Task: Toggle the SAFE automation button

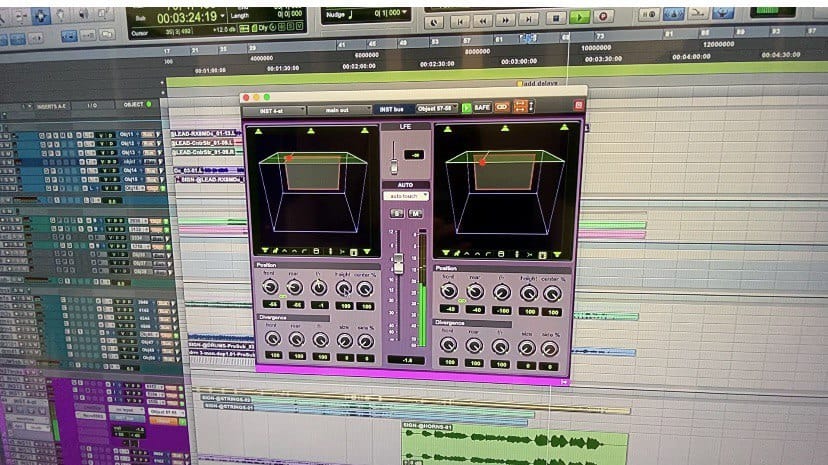Action: point(483,107)
